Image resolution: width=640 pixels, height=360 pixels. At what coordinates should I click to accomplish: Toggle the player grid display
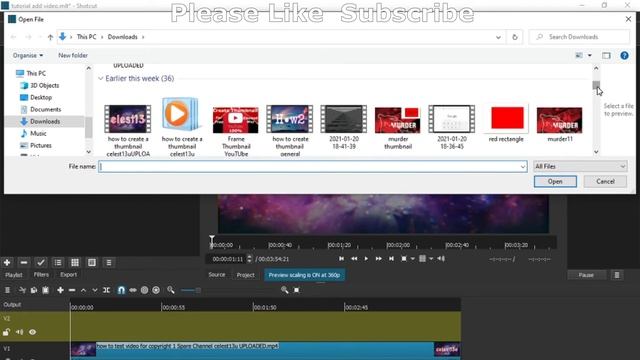pos(422,258)
